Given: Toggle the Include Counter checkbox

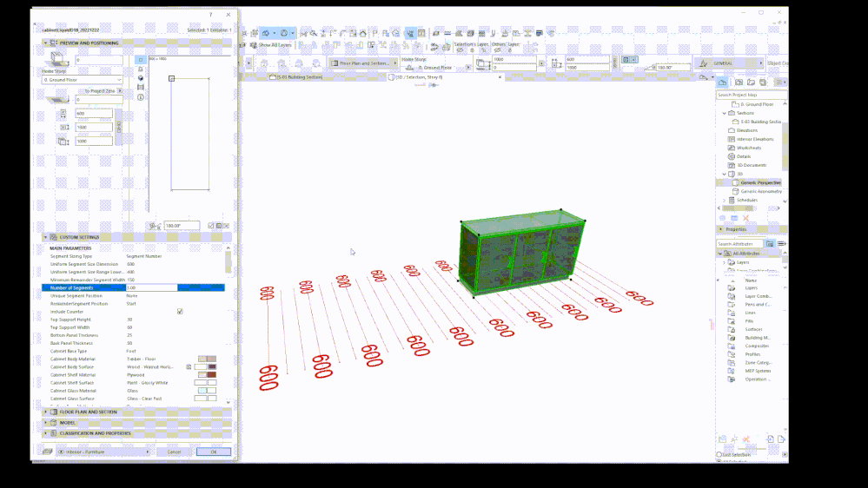Looking at the screenshot, I should coord(180,312).
